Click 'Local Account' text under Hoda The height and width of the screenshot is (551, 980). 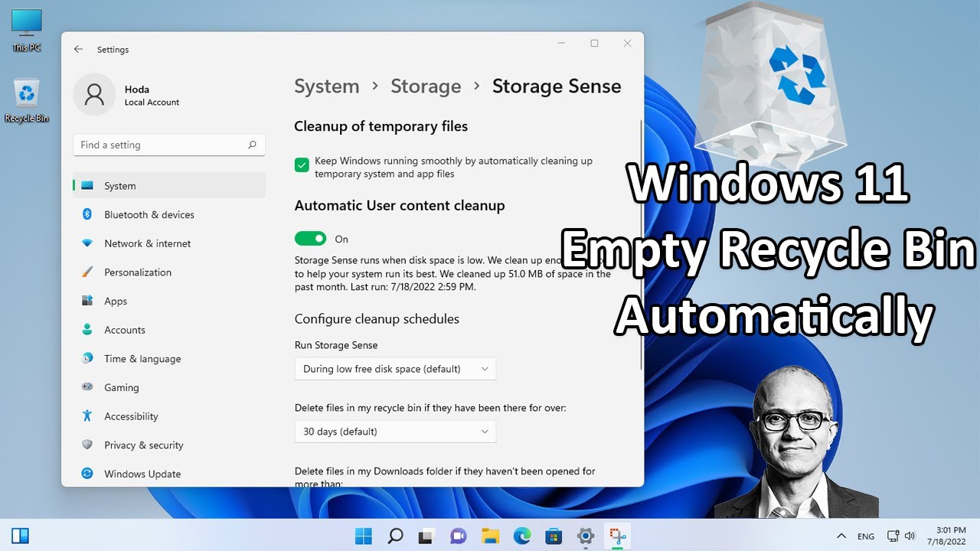[x=152, y=102]
